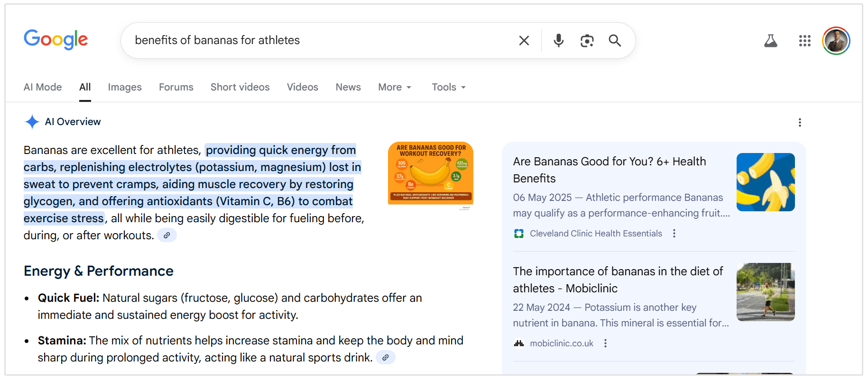Click the banana workout recovery infographic thumbnail
The width and height of the screenshot is (868, 379).
tap(430, 174)
